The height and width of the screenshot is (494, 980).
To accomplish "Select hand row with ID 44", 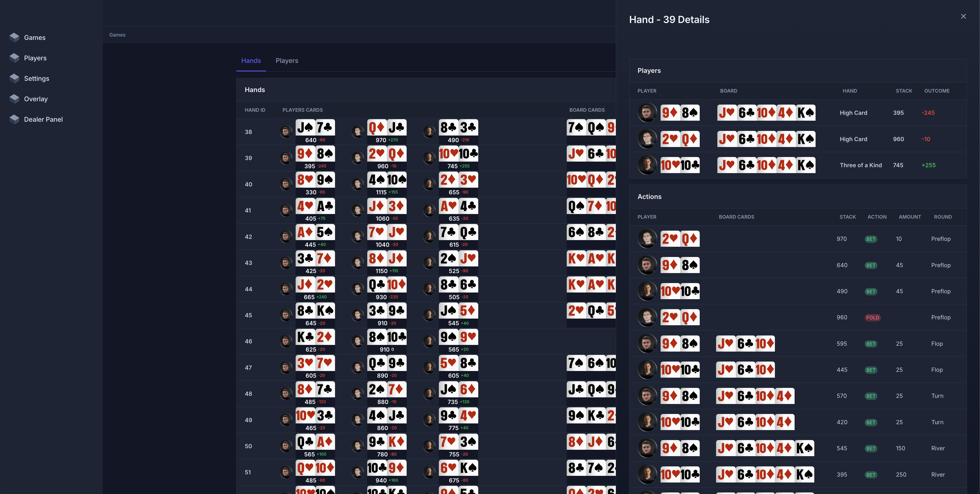I will coord(248,289).
